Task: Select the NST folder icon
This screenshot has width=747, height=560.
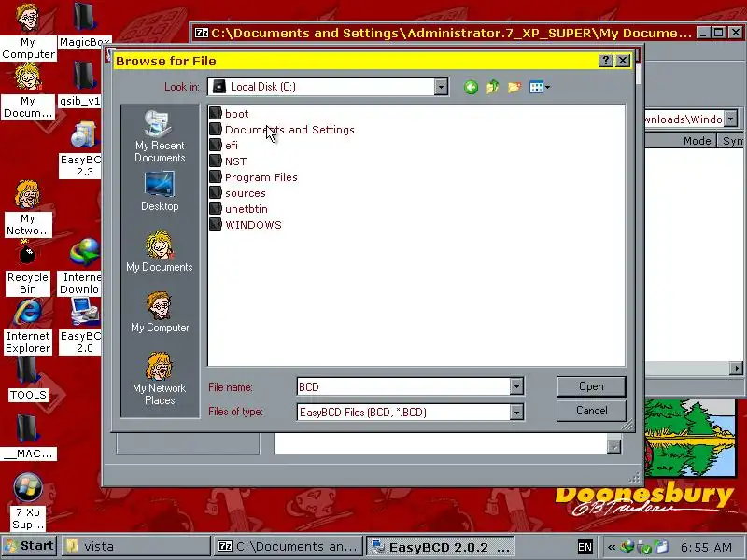Action: coord(216,161)
